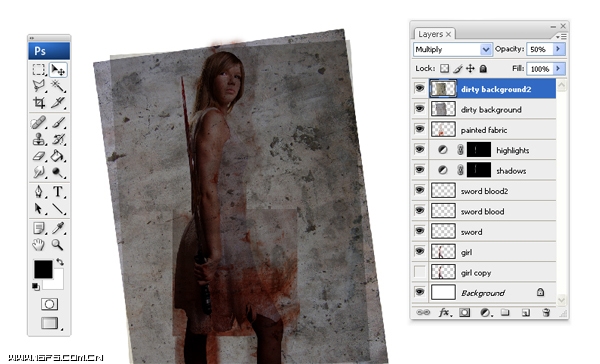The width and height of the screenshot is (600, 364).
Task: Toggle Quick Mask mode
Action: (49, 304)
